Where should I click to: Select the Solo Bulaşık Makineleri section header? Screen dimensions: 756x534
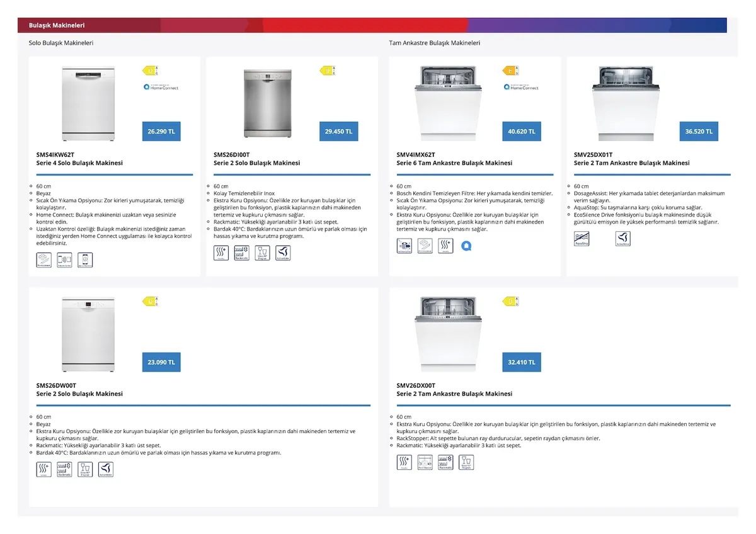(60, 43)
